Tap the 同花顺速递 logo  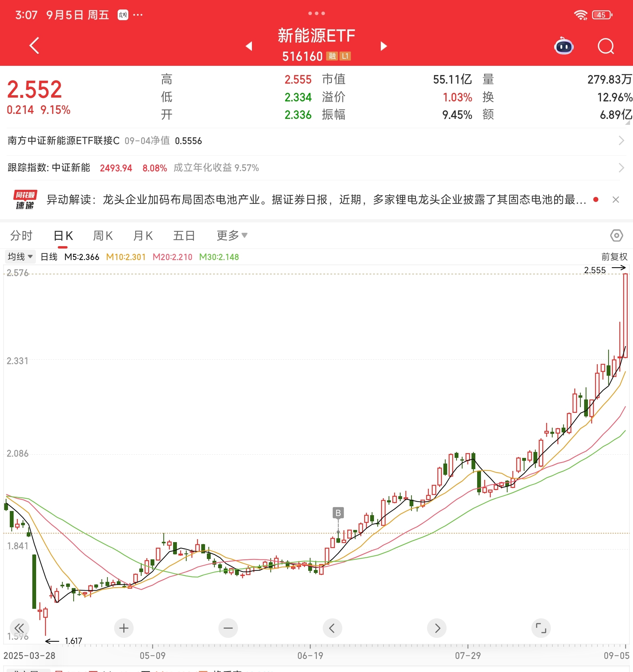[x=25, y=200]
